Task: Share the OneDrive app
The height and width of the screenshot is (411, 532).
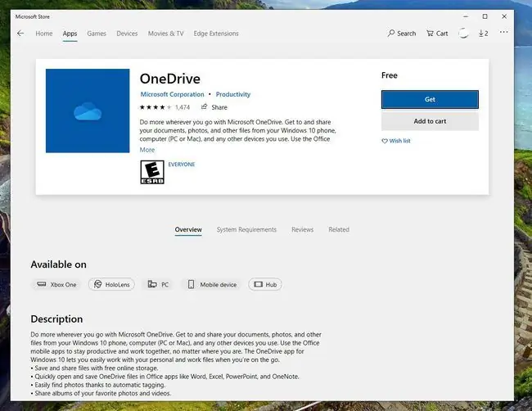Action: click(214, 107)
